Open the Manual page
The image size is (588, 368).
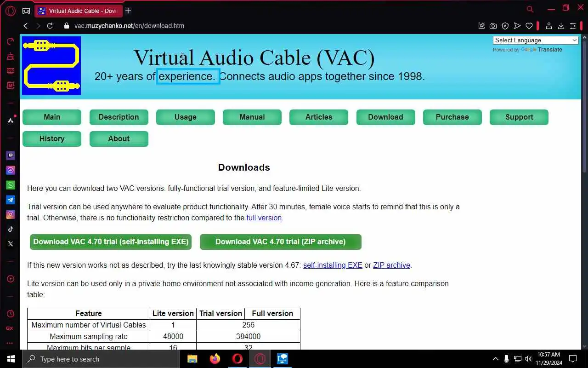coord(252,117)
